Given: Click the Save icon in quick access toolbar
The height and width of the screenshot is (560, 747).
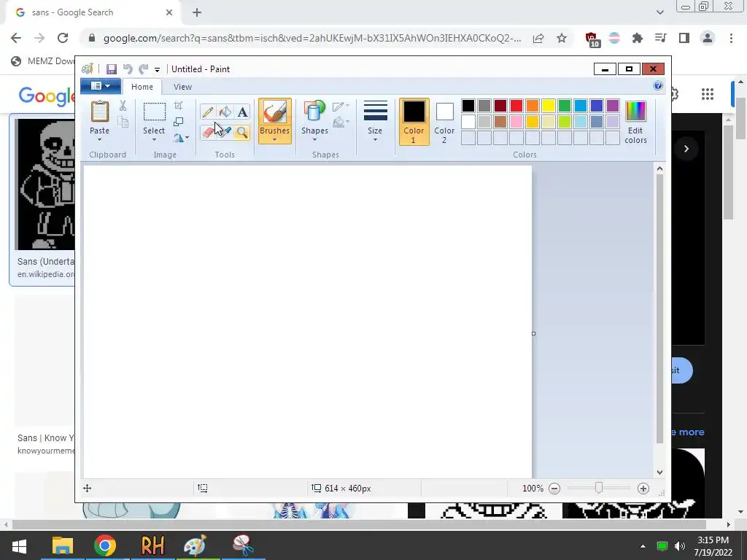Looking at the screenshot, I should [112, 69].
